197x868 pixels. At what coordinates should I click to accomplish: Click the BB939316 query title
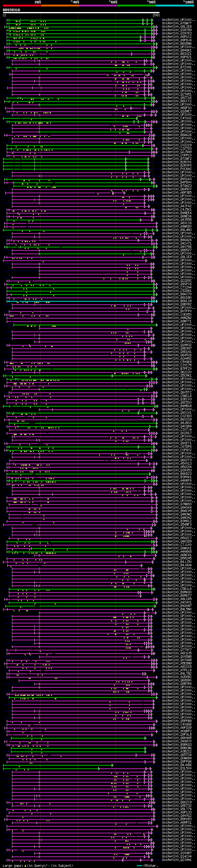11,10
